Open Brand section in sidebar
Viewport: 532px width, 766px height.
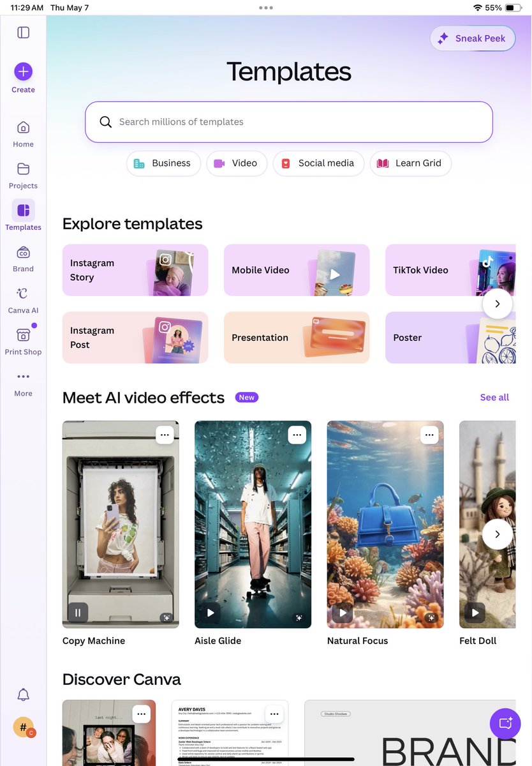pos(23,258)
